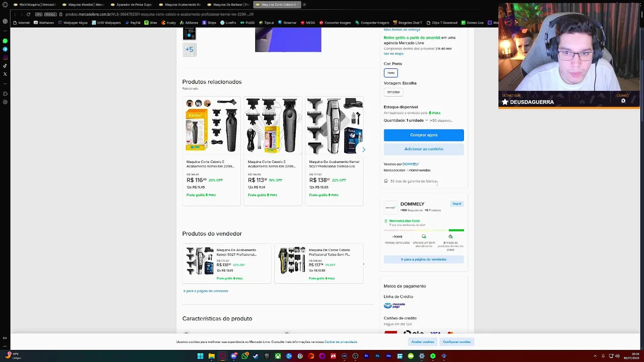Open File Explorer from the taskbar
Screen dimensions: 644x362
click(211, 356)
